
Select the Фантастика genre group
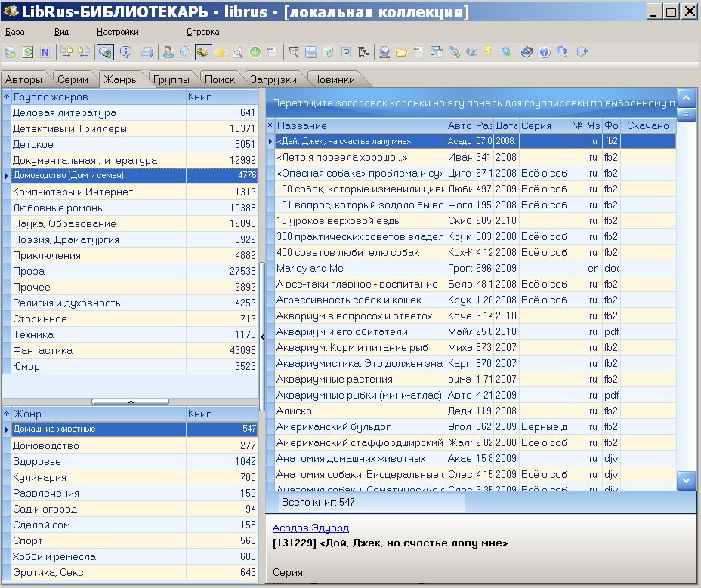pyautogui.click(x=42, y=350)
